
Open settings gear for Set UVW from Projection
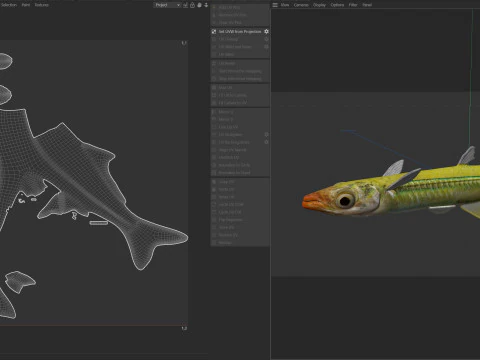pos(266,31)
